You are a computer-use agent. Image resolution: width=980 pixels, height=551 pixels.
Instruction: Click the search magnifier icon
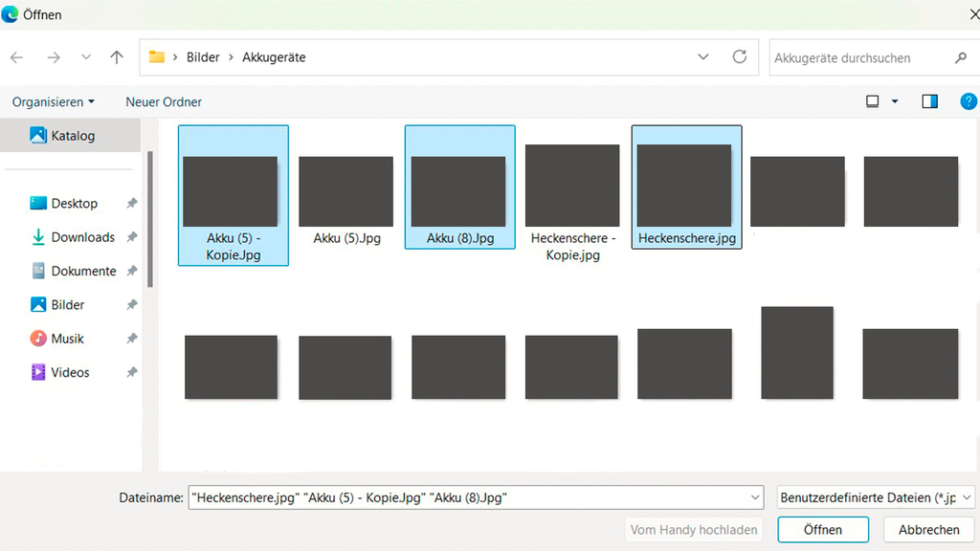pos(960,58)
